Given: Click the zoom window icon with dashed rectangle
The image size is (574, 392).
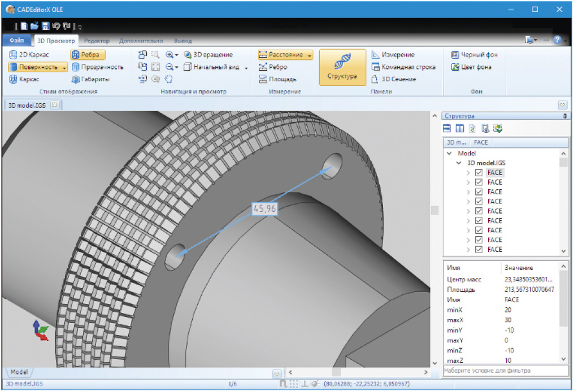Looking at the screenshot, I should click(155, 55).
